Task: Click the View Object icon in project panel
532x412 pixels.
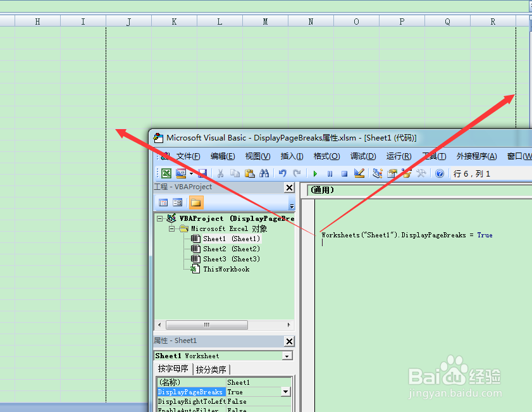Action: pos(178,203)
